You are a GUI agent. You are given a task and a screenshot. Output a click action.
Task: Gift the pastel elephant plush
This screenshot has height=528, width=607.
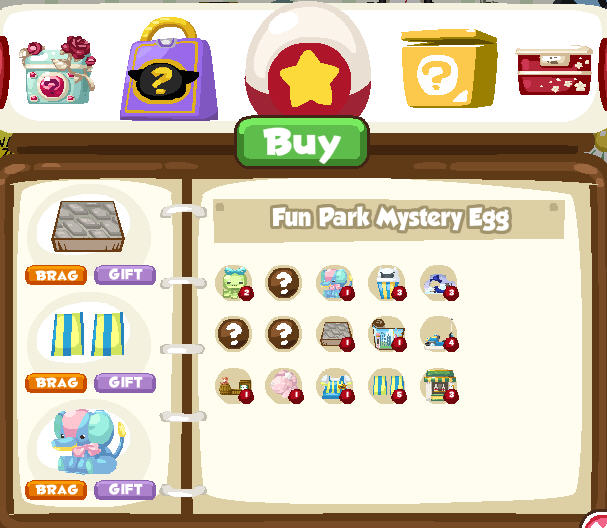(x=125, y=490)
